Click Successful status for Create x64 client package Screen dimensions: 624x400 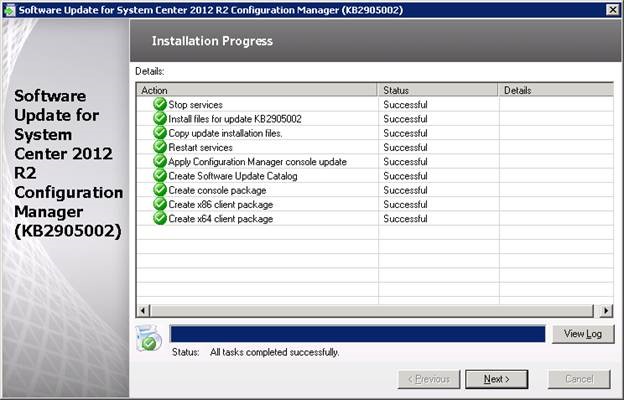coord(405,219)
